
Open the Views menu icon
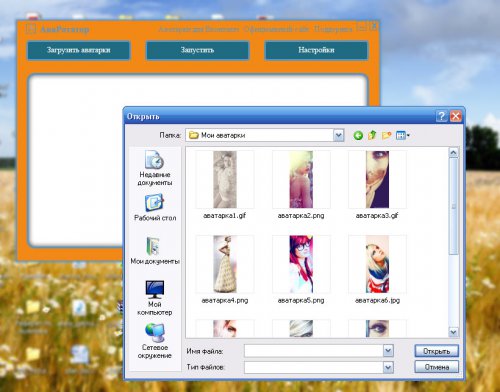point(402,135)
